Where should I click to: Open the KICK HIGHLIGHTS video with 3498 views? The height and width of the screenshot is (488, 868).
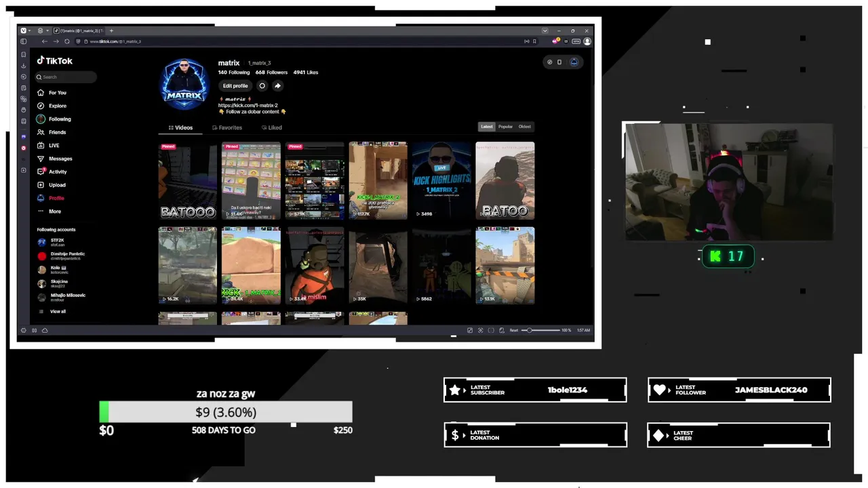click(441, 180)
